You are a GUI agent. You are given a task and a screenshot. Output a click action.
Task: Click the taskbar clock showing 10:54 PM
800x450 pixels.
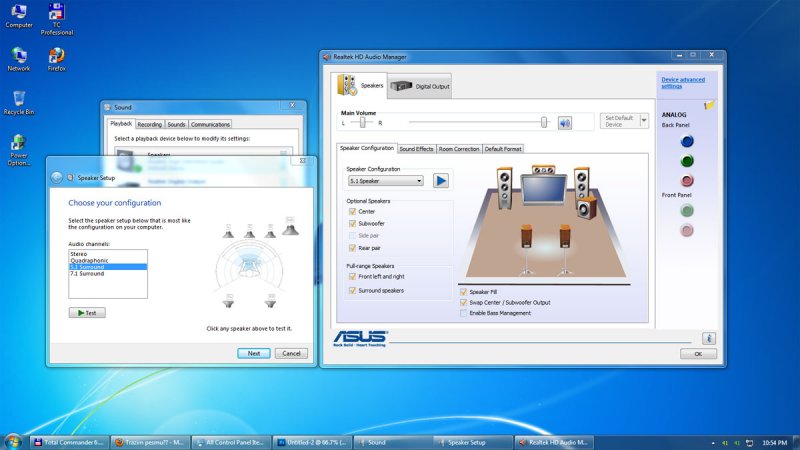click(x=774, y=443)
